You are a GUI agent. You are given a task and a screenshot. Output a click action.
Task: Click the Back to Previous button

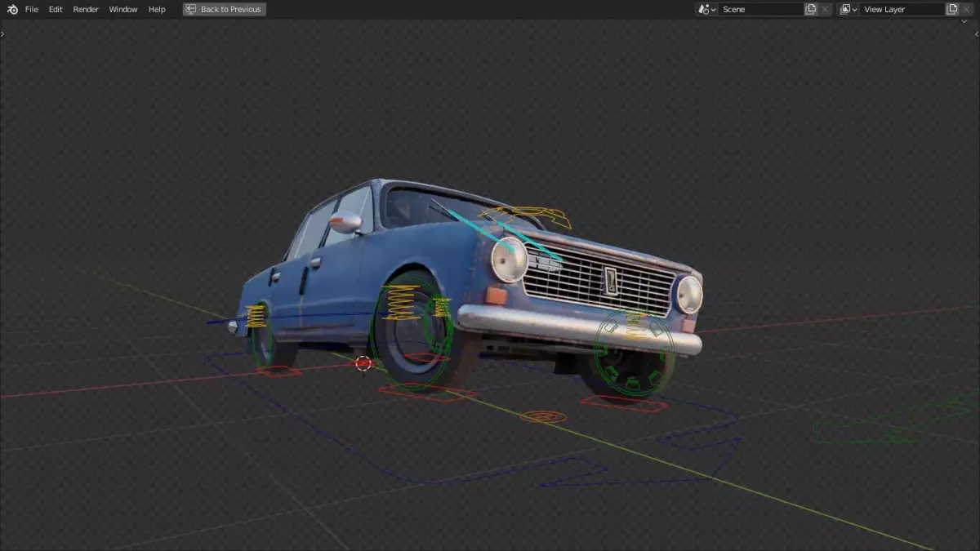pyautogui.click(x=225, y=9)
